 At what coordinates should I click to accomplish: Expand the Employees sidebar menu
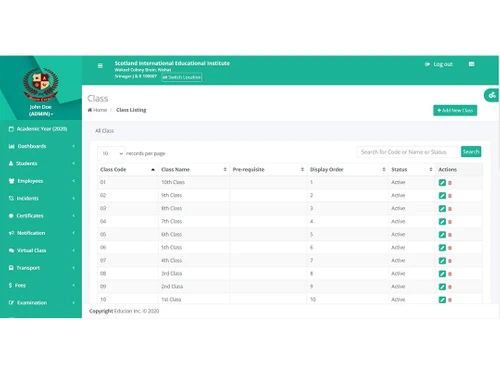(x=41, y=181)
